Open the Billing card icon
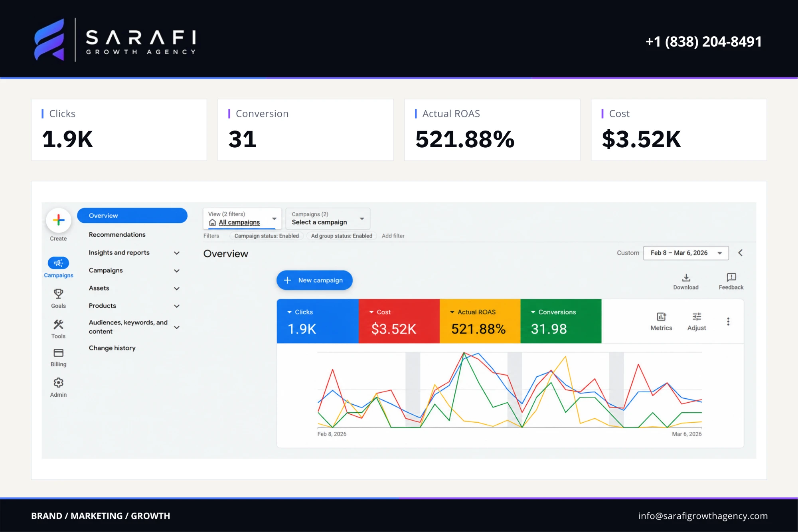The height and width of the screenshot is (532, 798). pos(59,353)
